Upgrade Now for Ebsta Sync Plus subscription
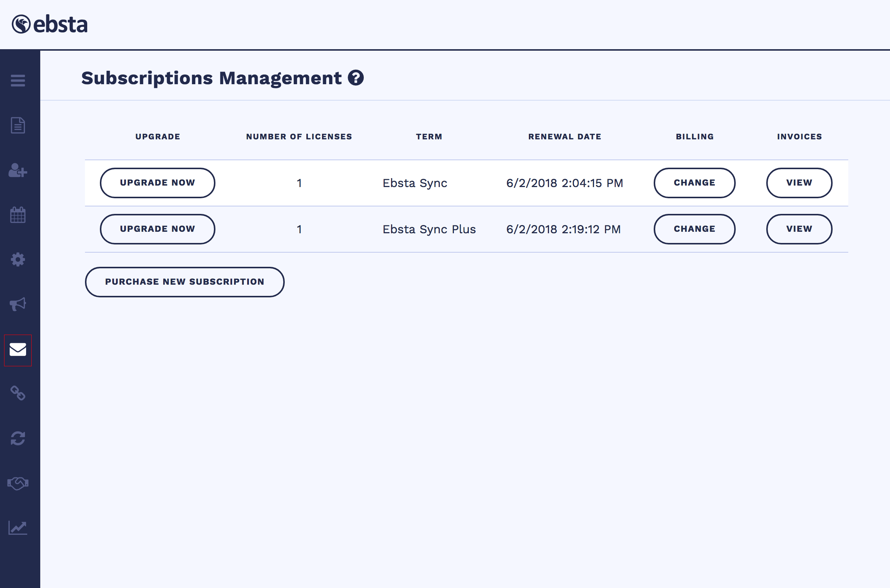Image resolution: width=890 pixels, height=588 pixels. (x=158, y=229)
